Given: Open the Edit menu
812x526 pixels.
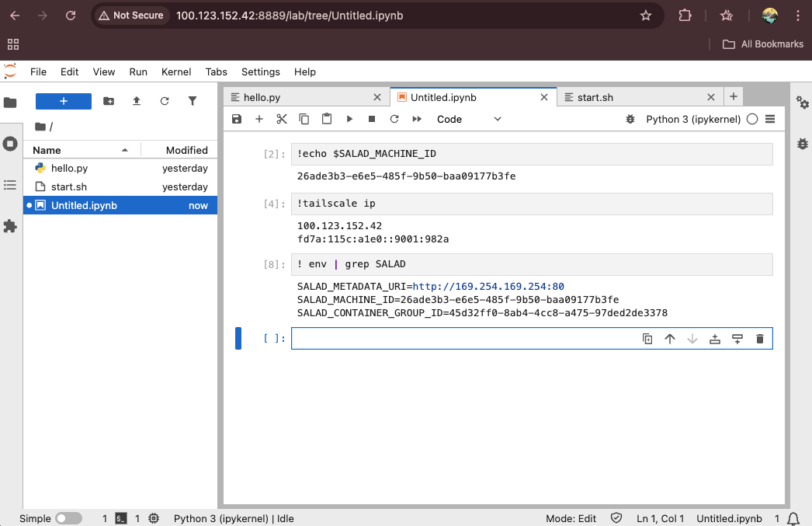Looking at the screenshot, I should click(69, 72).
